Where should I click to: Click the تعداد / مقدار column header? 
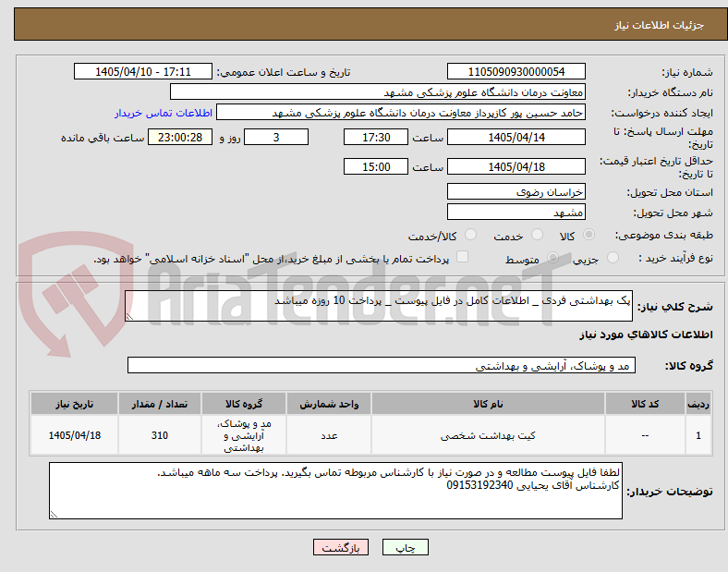click(159, 404)
